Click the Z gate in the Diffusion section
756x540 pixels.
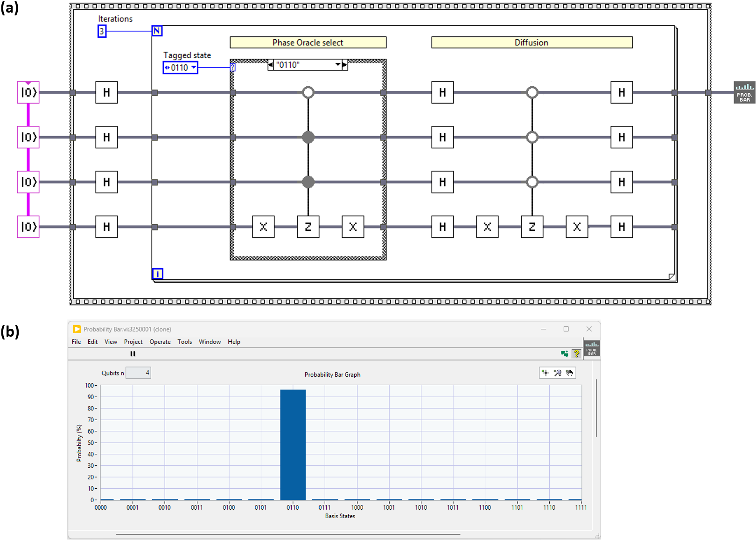tap(532, 227)
